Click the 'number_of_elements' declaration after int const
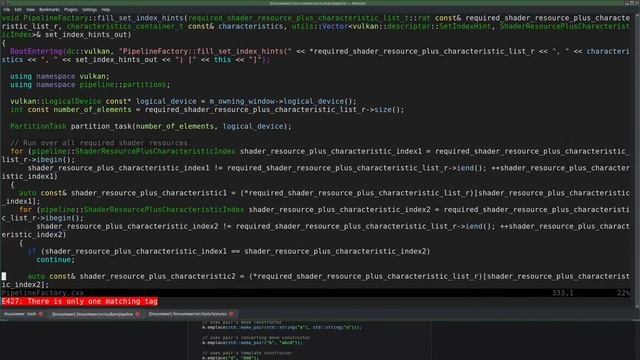Screen dimensions: 640x360 [92, 109]
